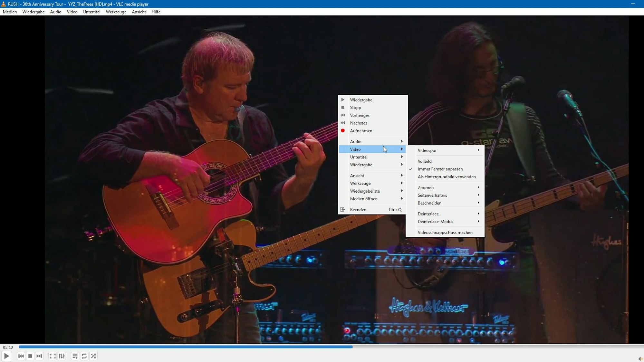Toggle loop mode in the control bar
Viewport: 644px width, 362px height.
click(84, 356)
